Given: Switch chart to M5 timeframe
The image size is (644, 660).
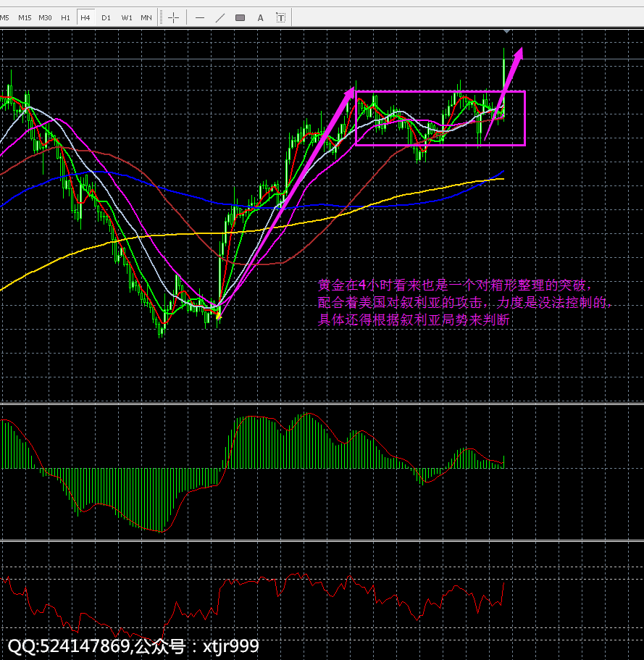Looking at the screenshot, I should click(5, 17).
